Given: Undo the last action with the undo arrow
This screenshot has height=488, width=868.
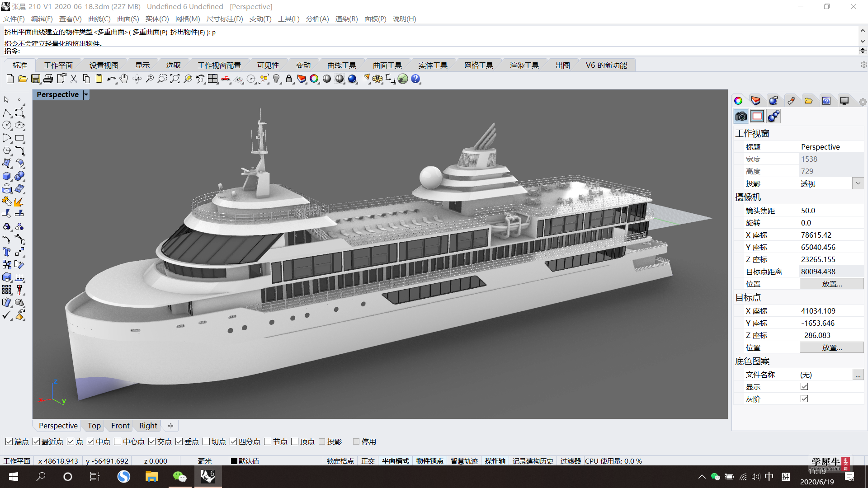Looking at the screenshot, I should tap(112, 79).
